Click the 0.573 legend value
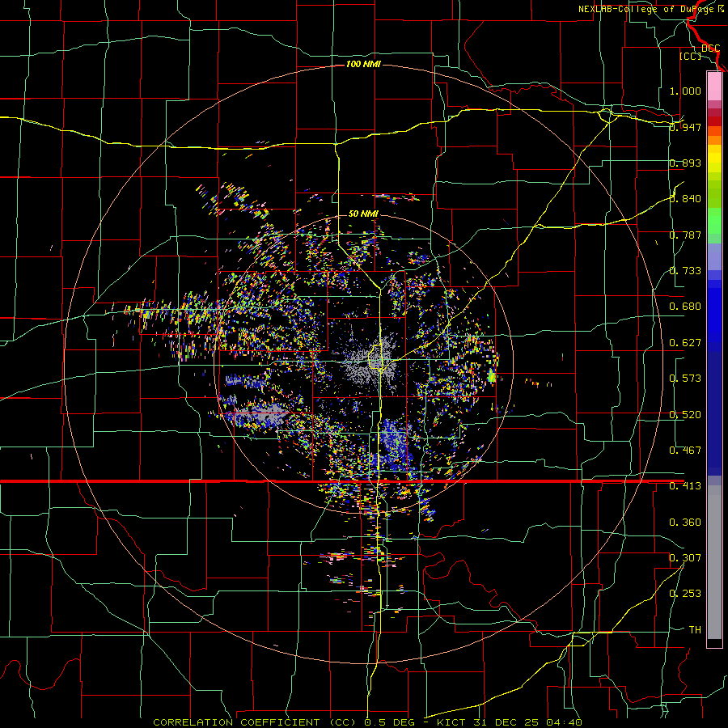The image size is (728, 728). point(685,379)
